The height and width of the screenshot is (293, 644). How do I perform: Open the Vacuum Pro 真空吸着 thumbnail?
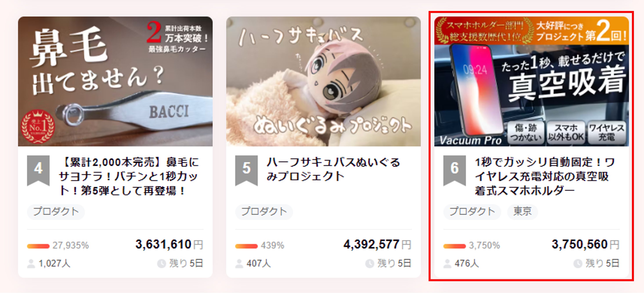(532, 81)
